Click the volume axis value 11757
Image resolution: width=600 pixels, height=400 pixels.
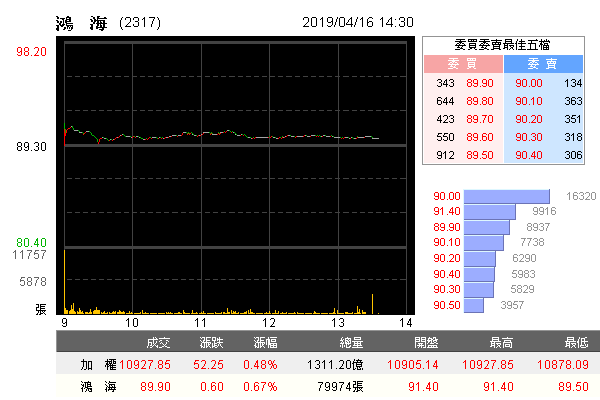coord(29,255)
